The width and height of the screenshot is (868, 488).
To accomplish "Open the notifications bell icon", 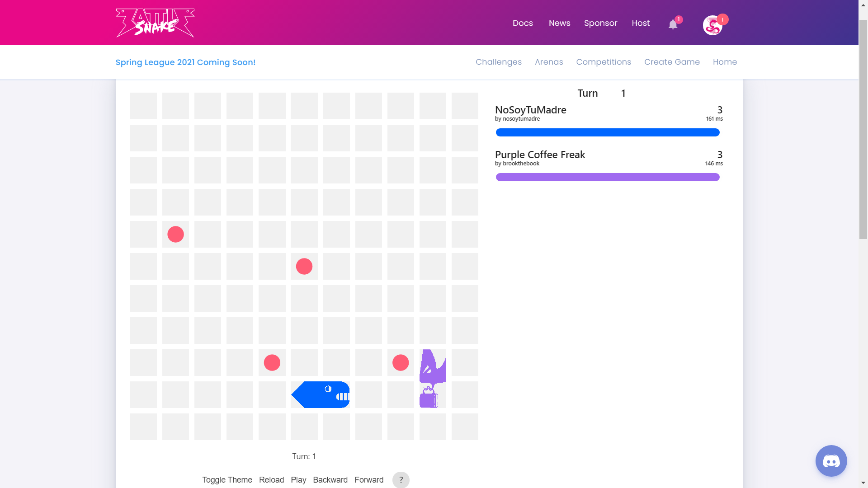I will point(673,24).
